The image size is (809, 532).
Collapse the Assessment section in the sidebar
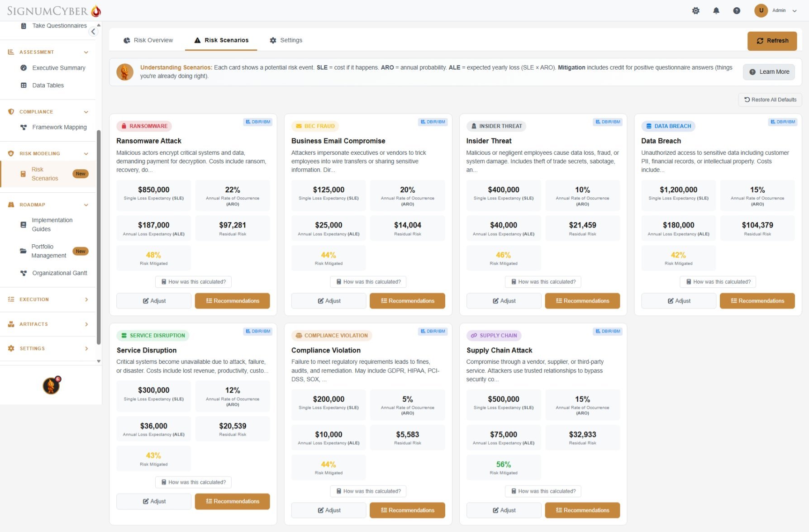pyautogui.click(x=86, y=52)
